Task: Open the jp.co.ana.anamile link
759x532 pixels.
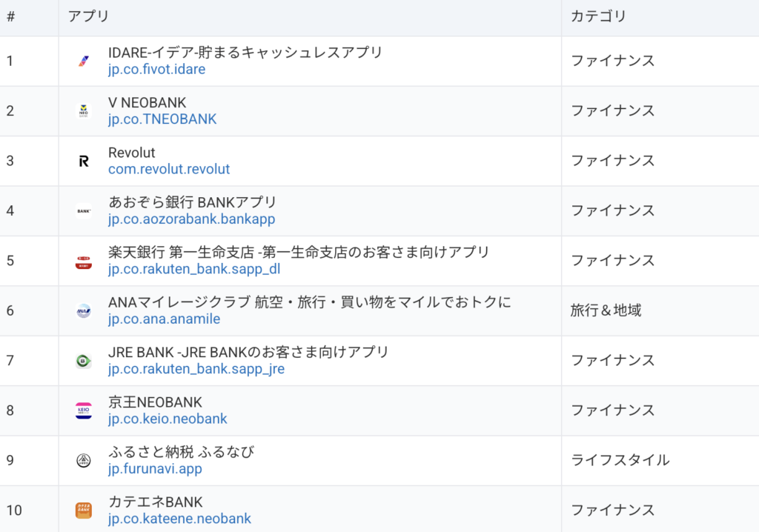Action: point(164,319)
